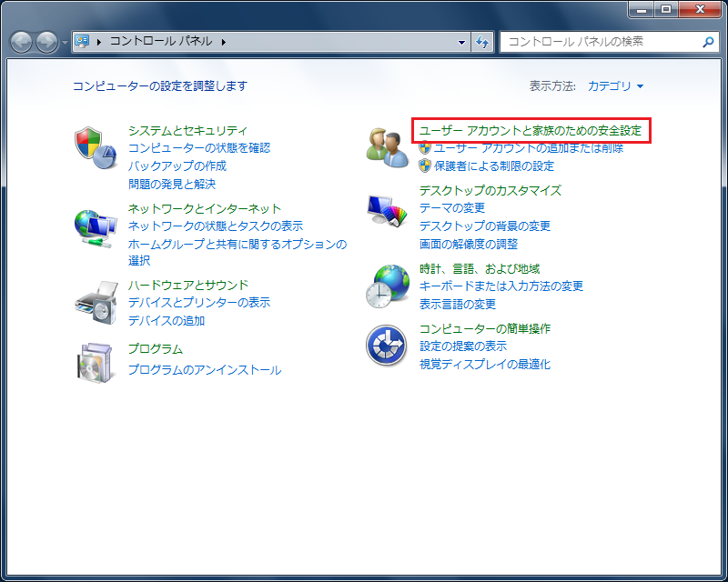This screenshot has height=582, width=728.
Task: Click the Back navigation button
Action: 22,42
